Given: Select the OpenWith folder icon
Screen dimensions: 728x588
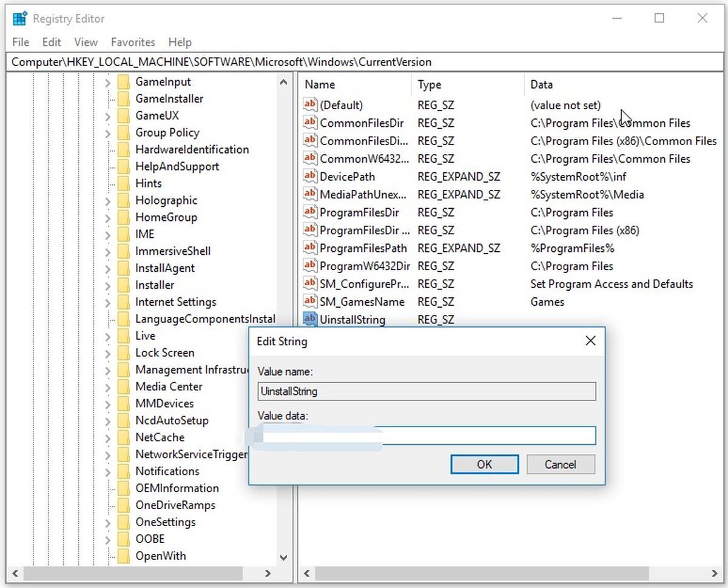Looking at the screenshot, I should (x=124, y=556).
